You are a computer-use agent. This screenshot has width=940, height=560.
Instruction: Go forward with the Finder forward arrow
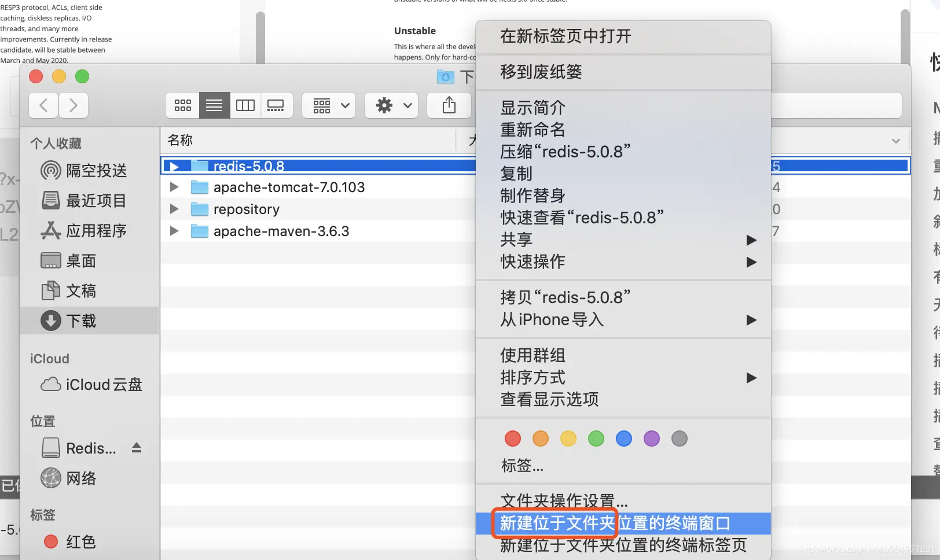(x=73, y=105)
